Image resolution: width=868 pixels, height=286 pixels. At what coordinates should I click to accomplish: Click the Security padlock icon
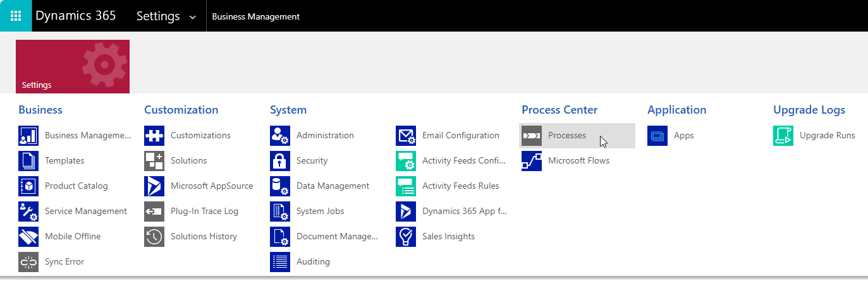[x=280, y=161]
